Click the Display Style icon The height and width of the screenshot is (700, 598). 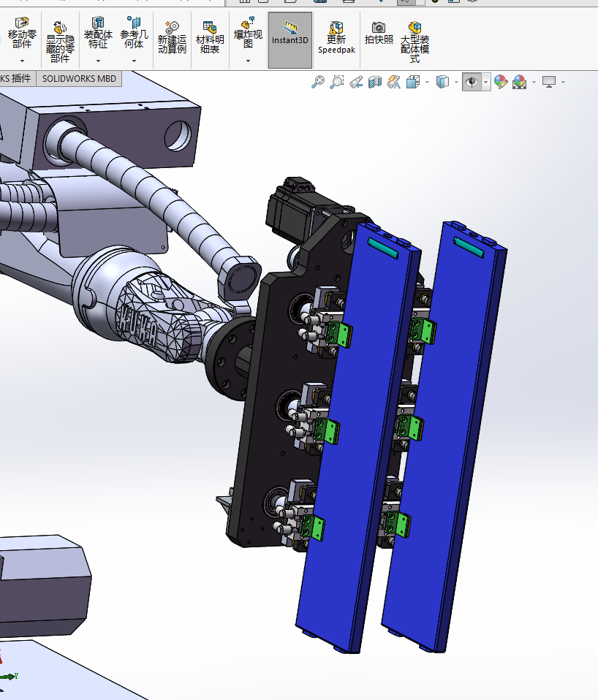pos(442,82)
